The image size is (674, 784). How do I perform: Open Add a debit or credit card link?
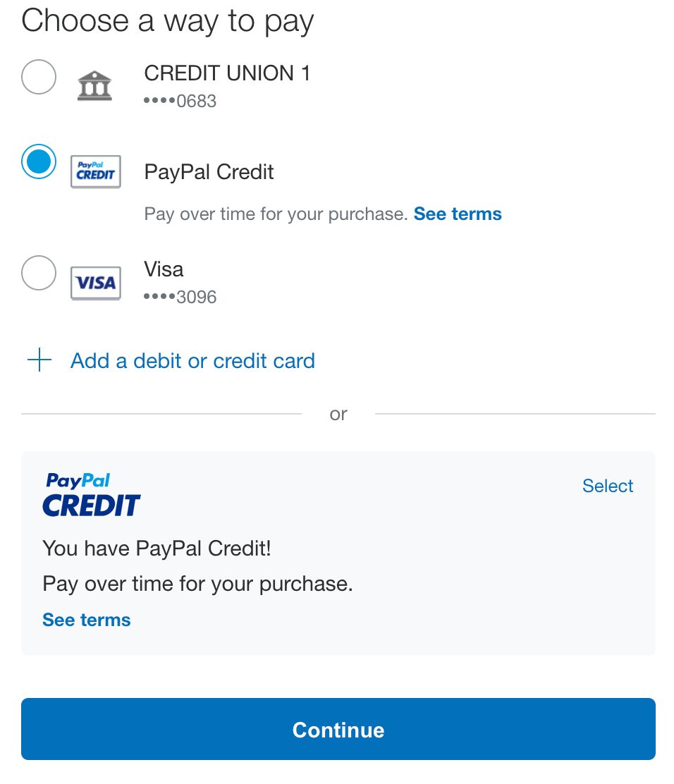tap(192, 360)
